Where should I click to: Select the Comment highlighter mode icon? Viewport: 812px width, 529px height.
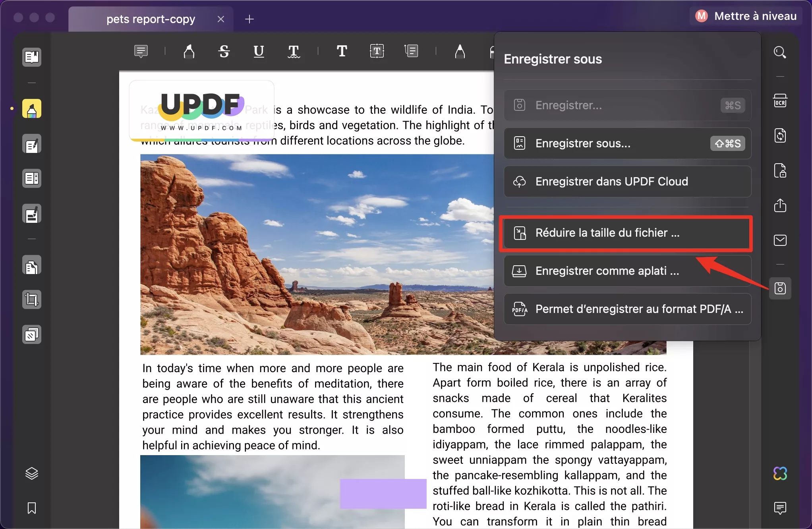pos(32,109)
